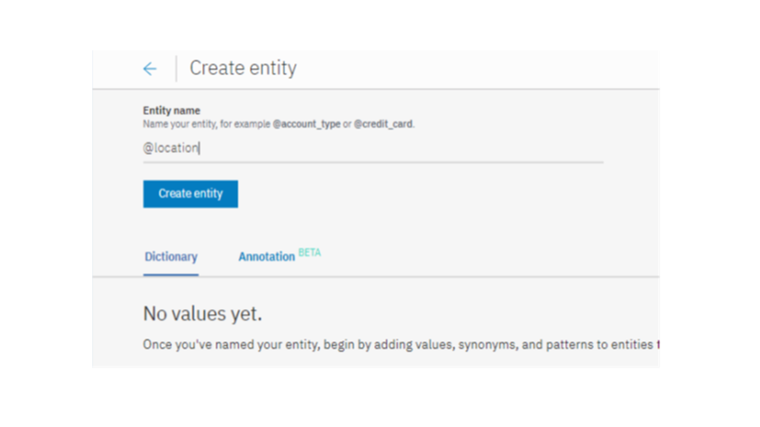Focus the Entity name input field
Screen dimensions: 760x427
372,148
